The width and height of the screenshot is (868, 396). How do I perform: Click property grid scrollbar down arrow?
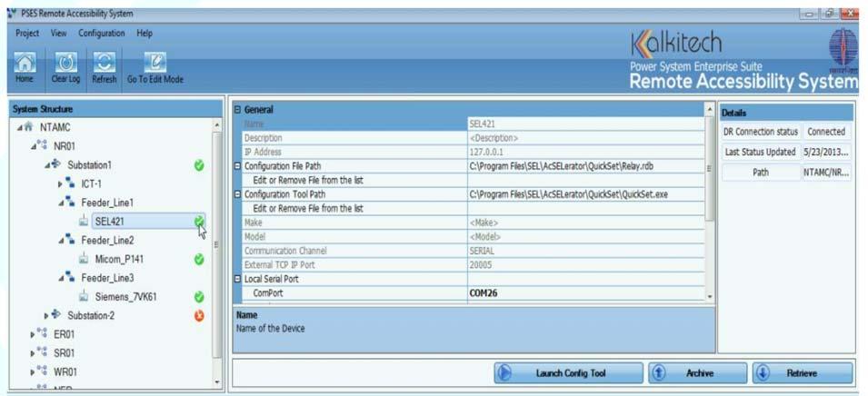[710, 296]
